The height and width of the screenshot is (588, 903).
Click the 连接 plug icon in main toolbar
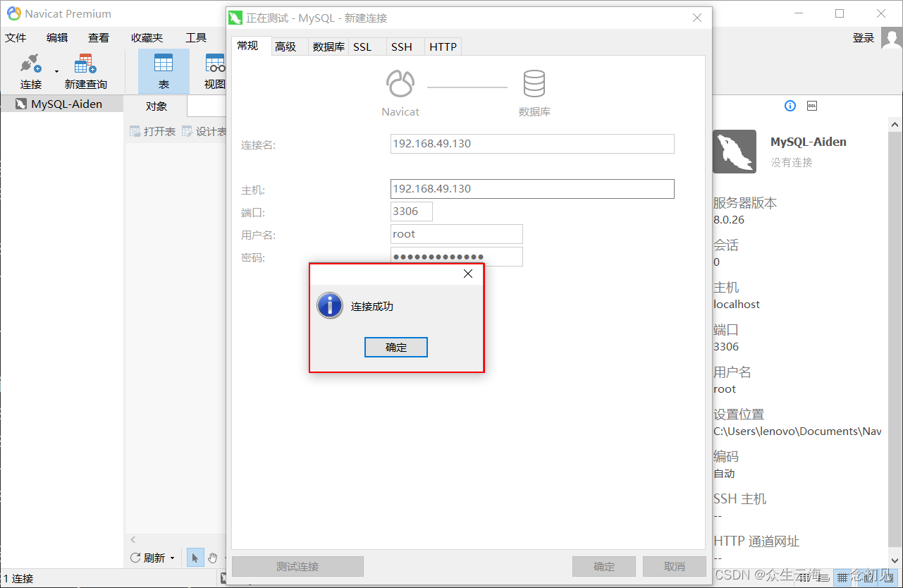(x=31, y=64)
